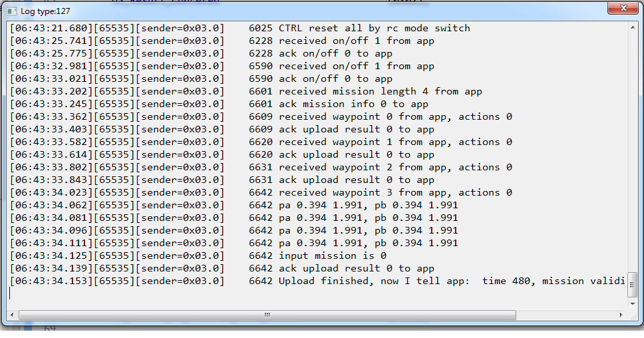Click the 'received waypoint 3 from app' log entry
Screen dimensions: 644x338
[395, 192]
